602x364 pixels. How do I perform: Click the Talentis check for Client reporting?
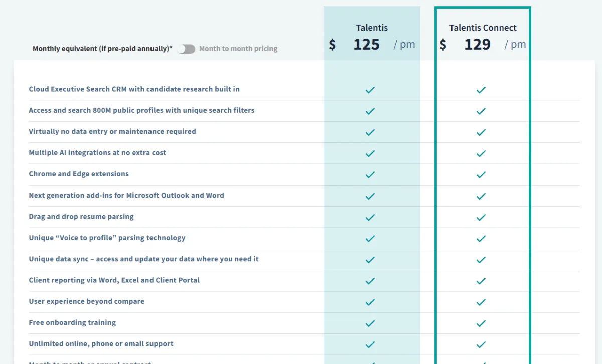[x=370, y=281]
